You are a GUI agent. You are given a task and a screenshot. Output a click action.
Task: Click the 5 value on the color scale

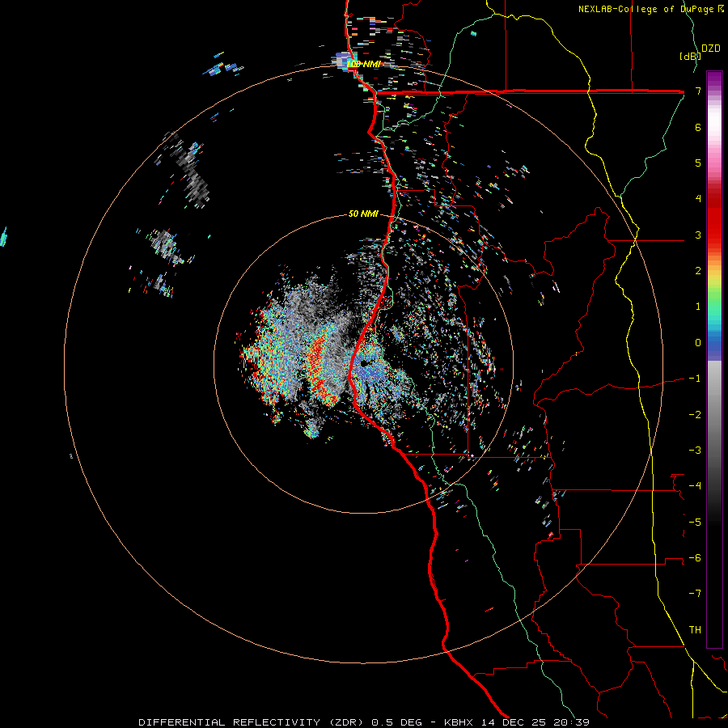coord(698,163)
